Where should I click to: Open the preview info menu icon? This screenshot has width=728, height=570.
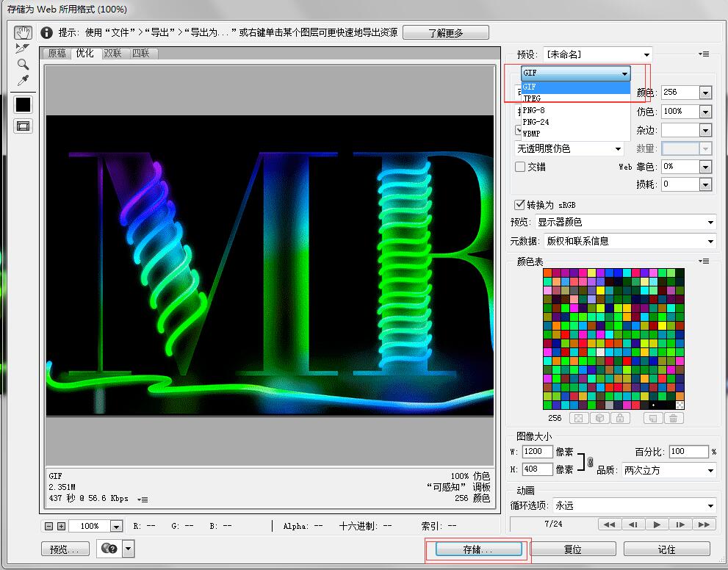(143, 499)
